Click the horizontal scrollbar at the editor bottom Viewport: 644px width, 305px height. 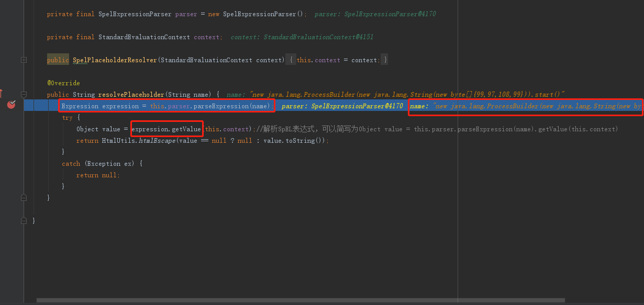tap(301, 300)
